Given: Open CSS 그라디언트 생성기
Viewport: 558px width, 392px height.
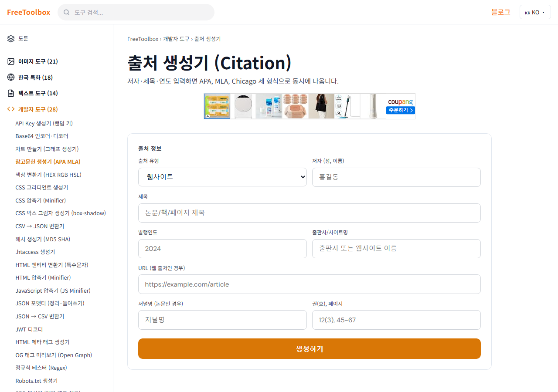Looking at the screenshot, I should tap(42, 187).
